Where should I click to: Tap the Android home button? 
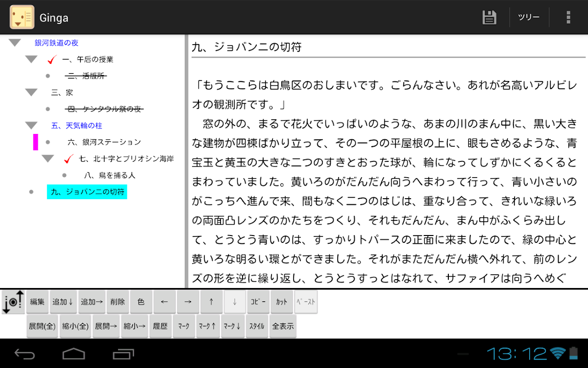click(x=73, y=353)
